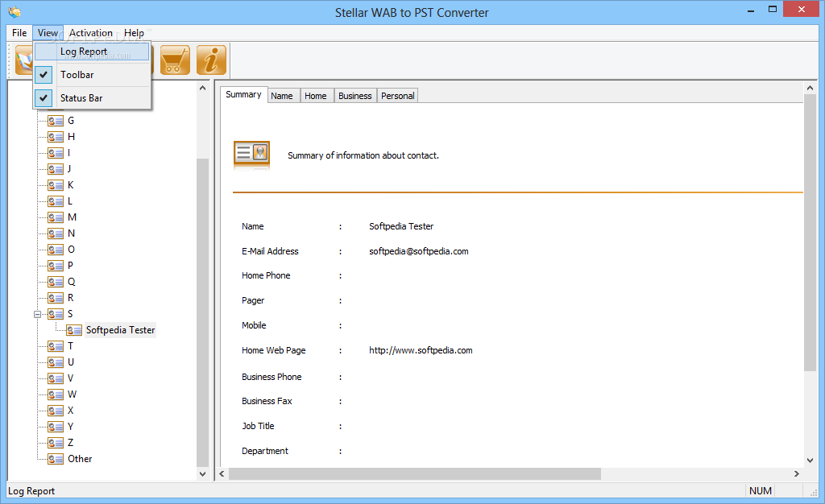The height and width of the screenshot is (504, 825).
Task: Toggle the Status Bar option in View menu
Action: click(x=92, y=97)
